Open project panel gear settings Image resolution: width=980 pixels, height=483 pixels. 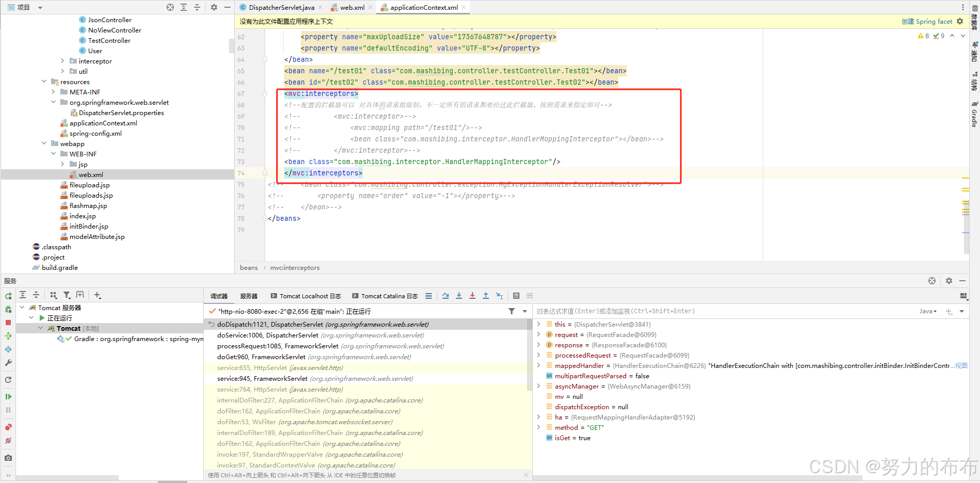pyautogui.click(x=214, y=7)
